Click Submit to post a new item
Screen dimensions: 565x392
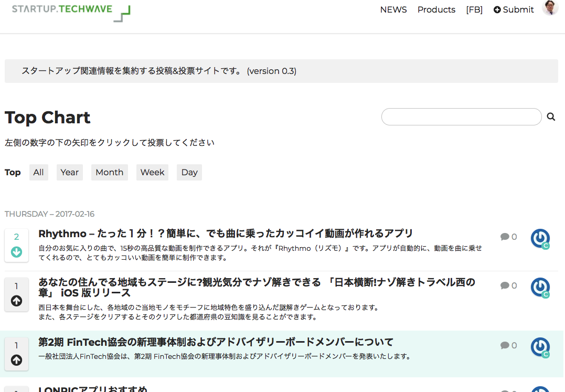514,10
